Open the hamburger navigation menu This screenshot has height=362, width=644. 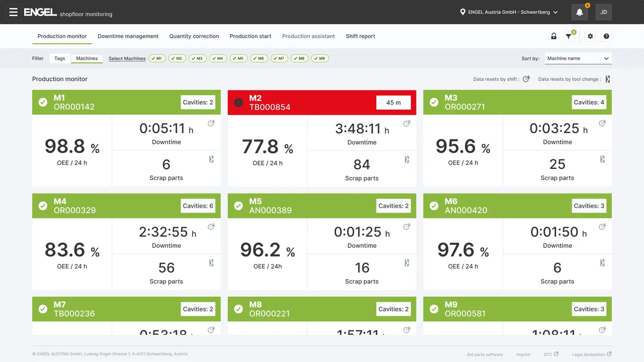tap(14, 12)
